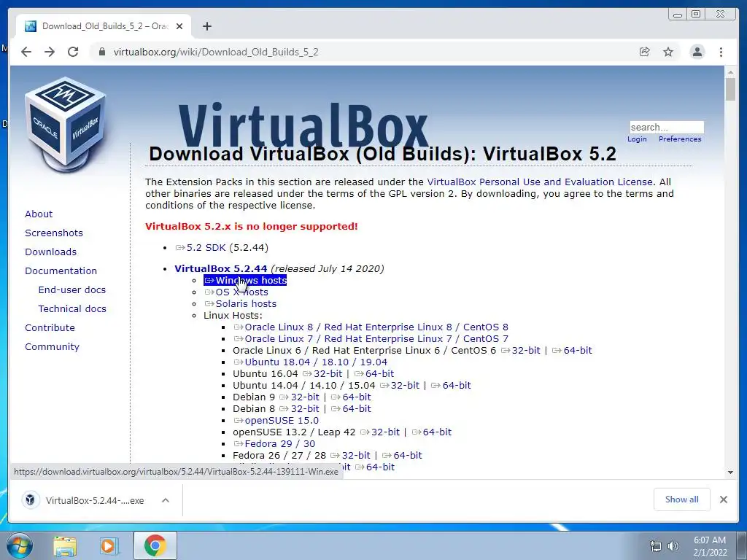Image resolution: width=747 pixels, height=560 pixels.
Task: Open the Preferences link
Action: [680, 139]
